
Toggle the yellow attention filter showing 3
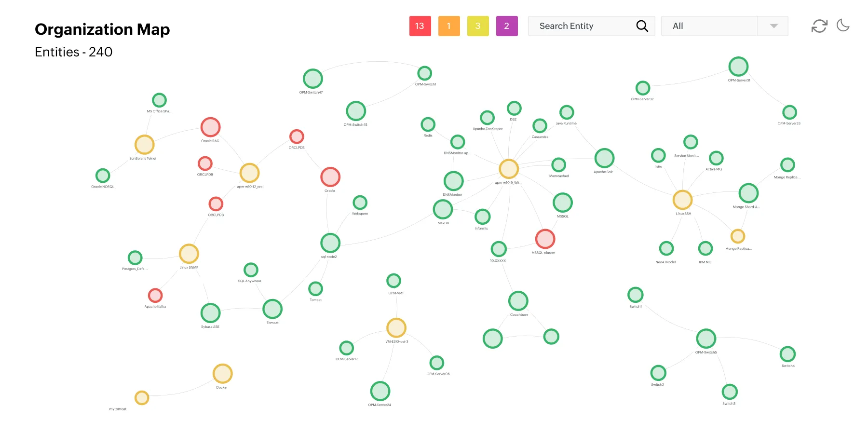(x=477, y=26)
